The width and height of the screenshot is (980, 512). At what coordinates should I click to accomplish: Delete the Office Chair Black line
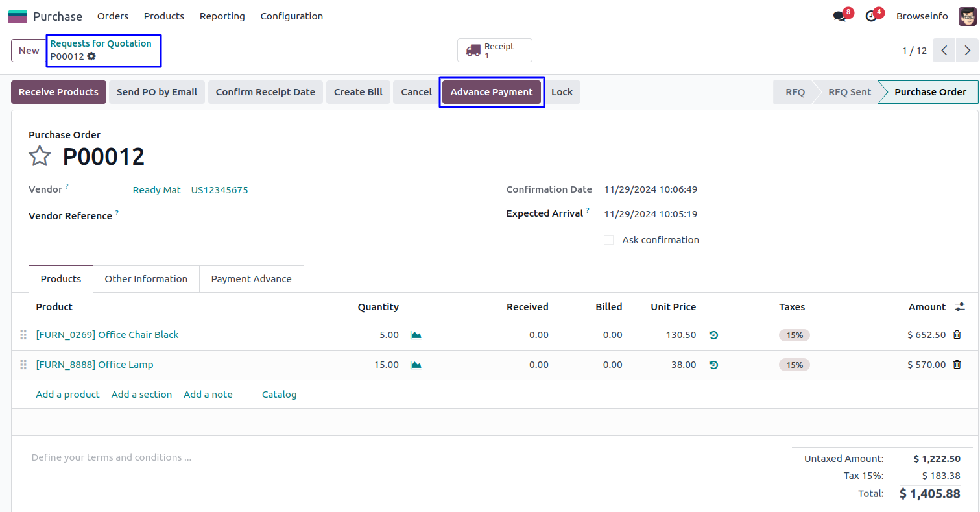pyautogui.click(x=957, y=335)
